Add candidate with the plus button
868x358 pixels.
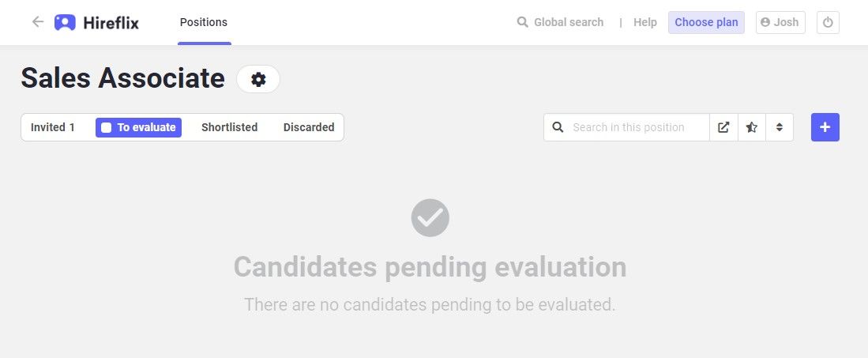(825, 127)
